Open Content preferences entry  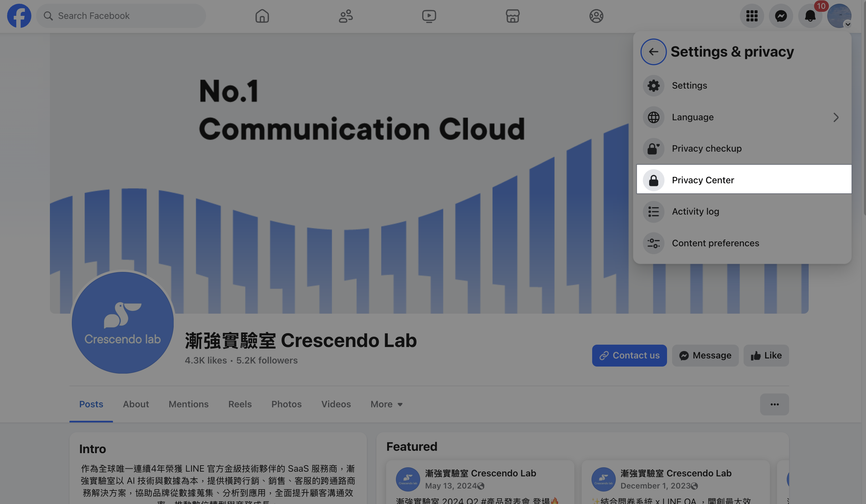[742, 244]
